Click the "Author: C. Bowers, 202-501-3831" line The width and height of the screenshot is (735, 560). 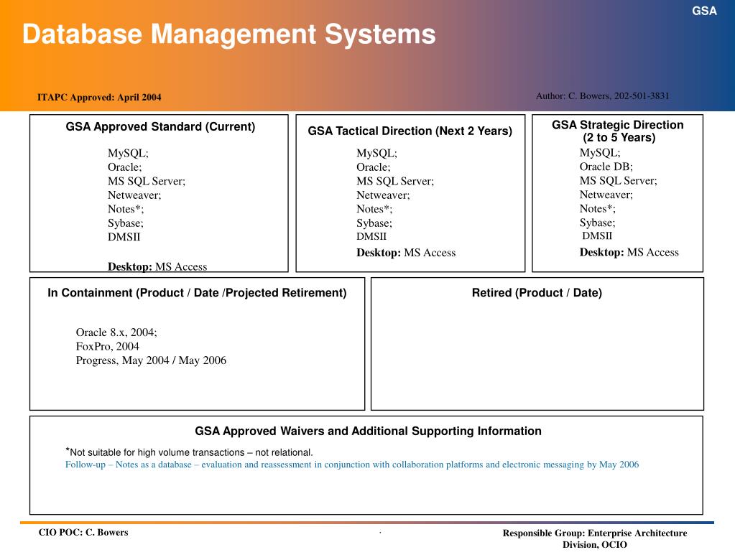coord(602,96)
